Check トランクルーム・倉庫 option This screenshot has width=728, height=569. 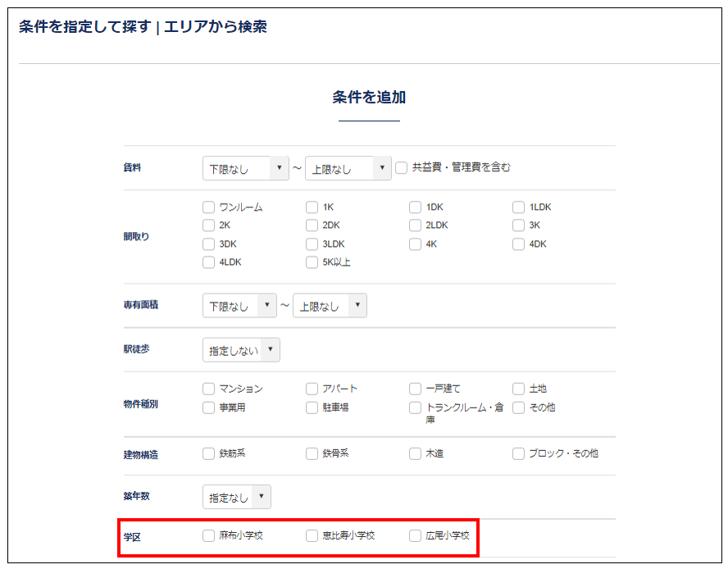pos(415,407)
